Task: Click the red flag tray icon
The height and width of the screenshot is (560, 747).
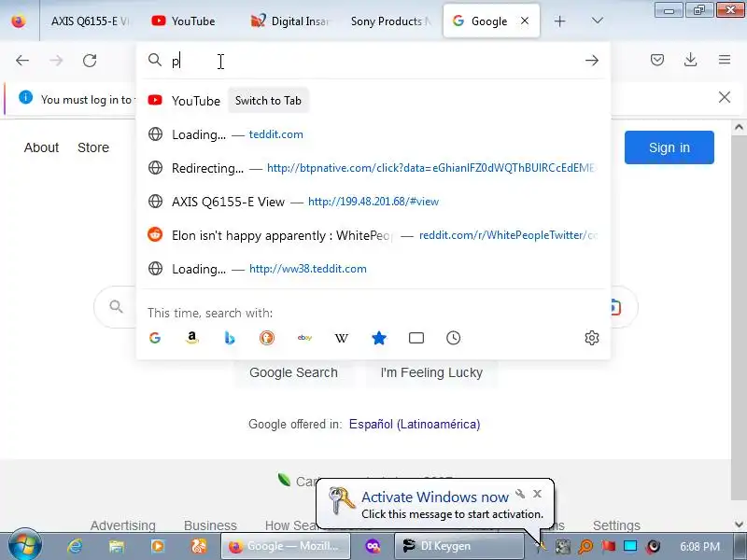Action: click(x=608, y=546)
